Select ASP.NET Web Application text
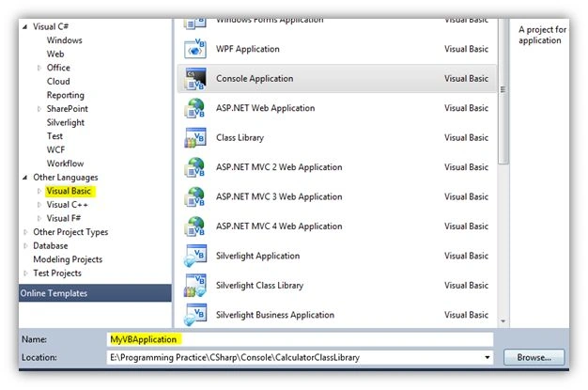 [265, 108]
